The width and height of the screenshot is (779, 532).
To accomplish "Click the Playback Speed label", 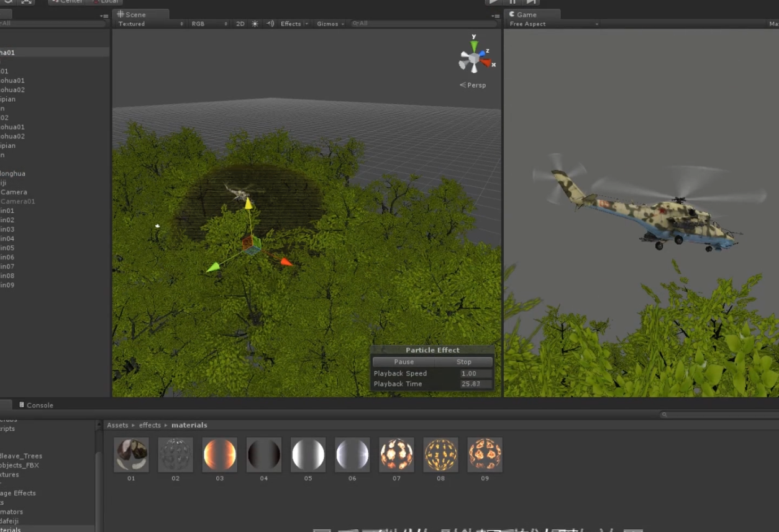I will [x=400, y=374].
